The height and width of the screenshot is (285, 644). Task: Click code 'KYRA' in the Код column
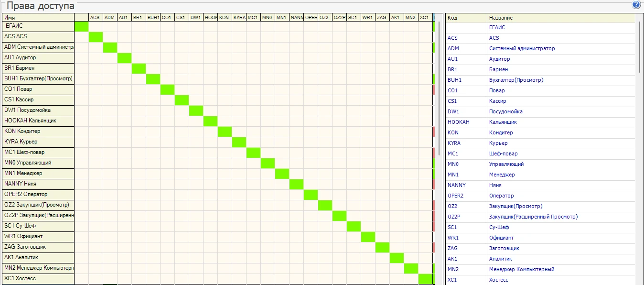click(x=453, y=143)
